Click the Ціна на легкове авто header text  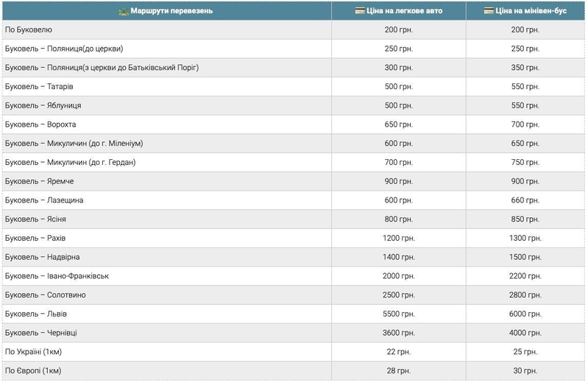pos(405,11)
